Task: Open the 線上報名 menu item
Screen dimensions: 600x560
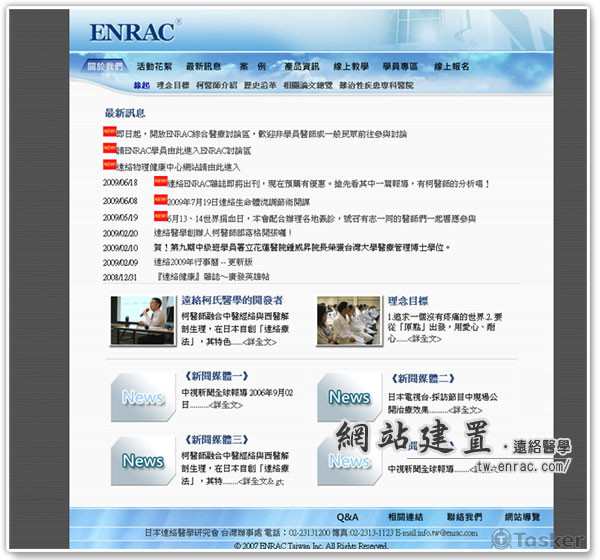Action: [x=452, y=67]
